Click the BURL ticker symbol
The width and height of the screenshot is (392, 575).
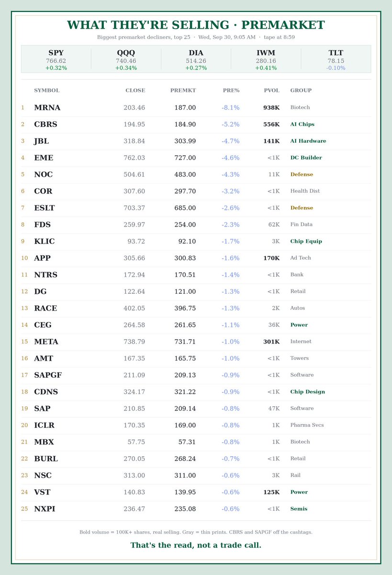coord(46,459)
